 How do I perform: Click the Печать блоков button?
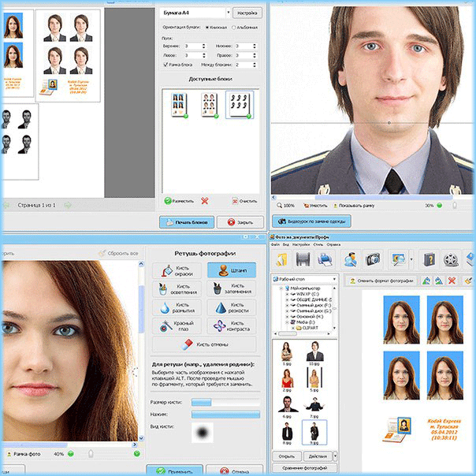(x=186, y=222)
